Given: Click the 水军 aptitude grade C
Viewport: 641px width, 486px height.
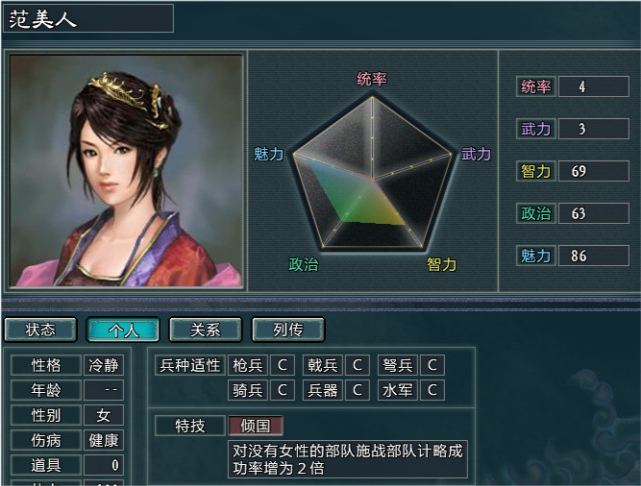Looking at the screenshot, I should tap(432, 390).
